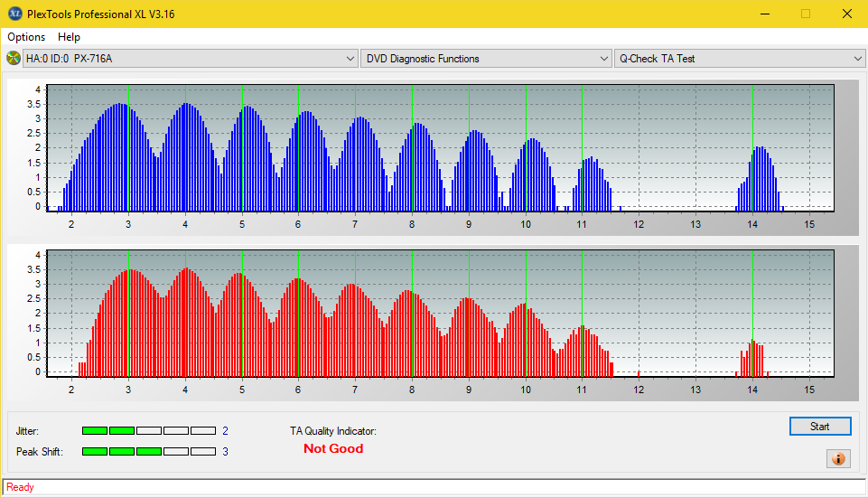Open the Help menu
Viewport: 868px width, 498px height.
pos(70,36)
